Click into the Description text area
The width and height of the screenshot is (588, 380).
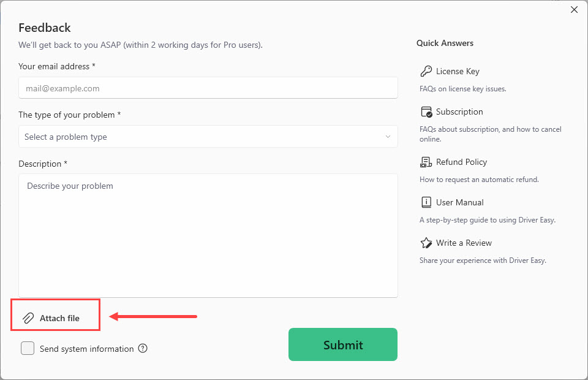click(208, 236)
